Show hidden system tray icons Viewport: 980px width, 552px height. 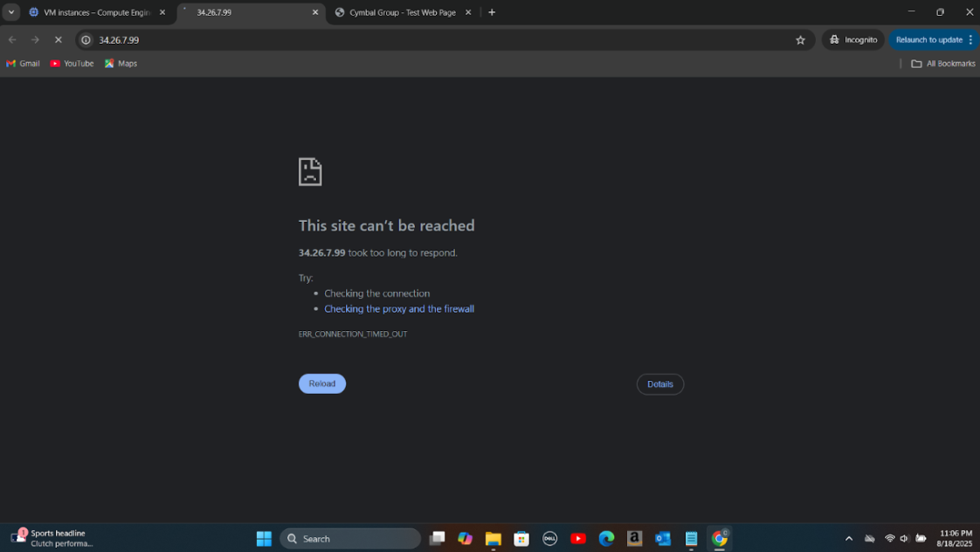(848, 539)
